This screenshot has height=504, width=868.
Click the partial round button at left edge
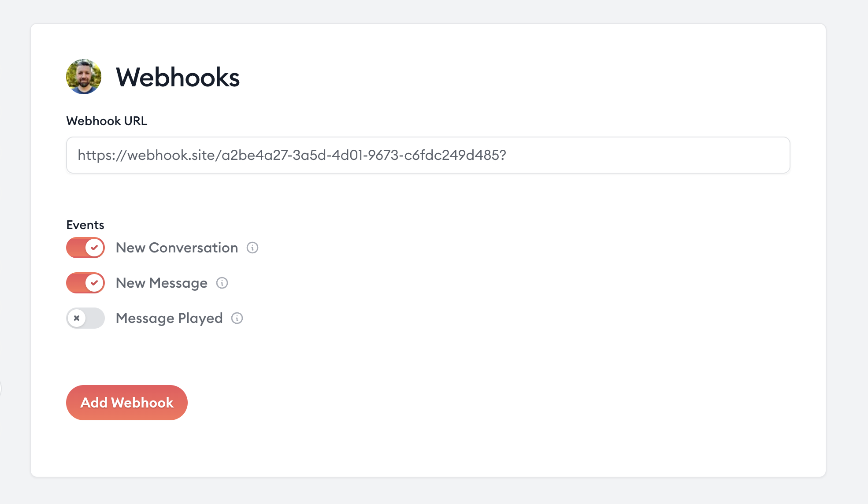click(1, 389)
